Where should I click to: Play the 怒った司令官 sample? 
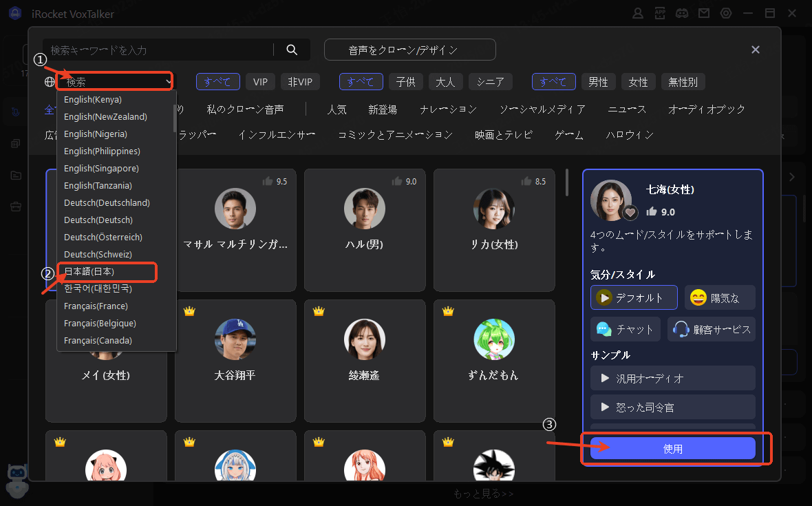click(672, 408)
